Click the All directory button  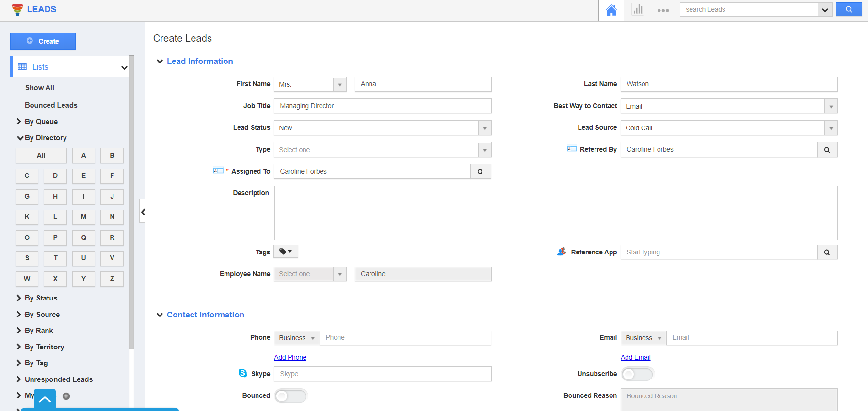tap(41, 156)
